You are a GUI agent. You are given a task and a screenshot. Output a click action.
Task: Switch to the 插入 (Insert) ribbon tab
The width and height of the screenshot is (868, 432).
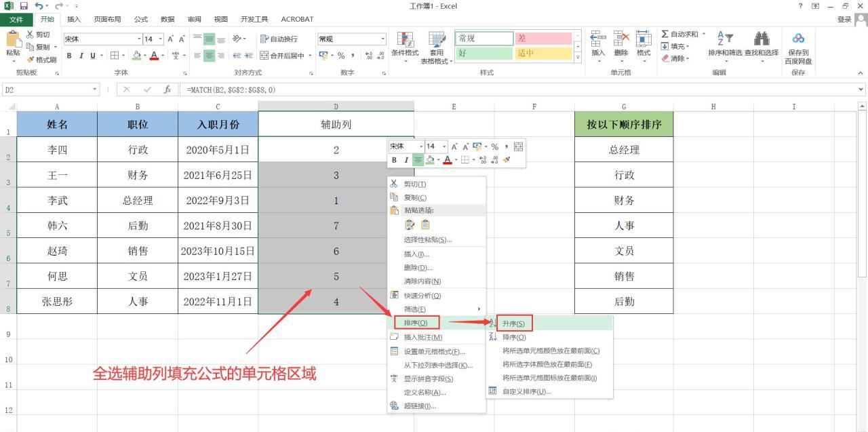click(74, 19)
